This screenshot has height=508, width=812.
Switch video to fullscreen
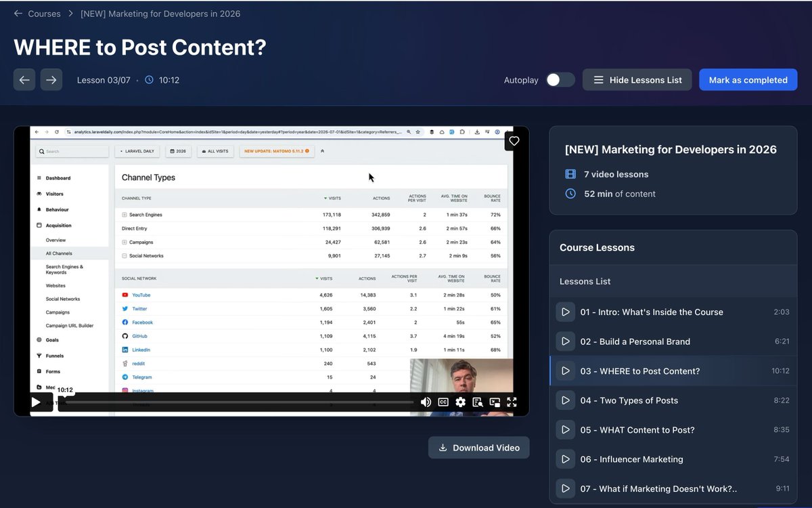tap(512, 402)
